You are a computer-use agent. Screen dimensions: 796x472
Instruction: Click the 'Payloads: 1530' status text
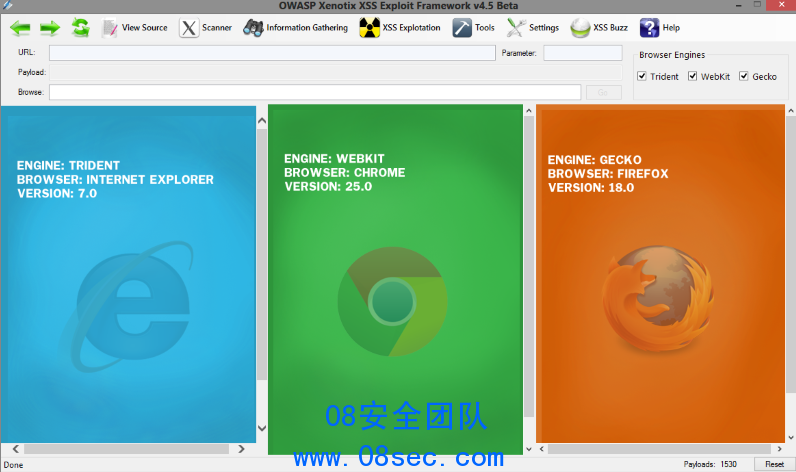click(x=710, y=464)
